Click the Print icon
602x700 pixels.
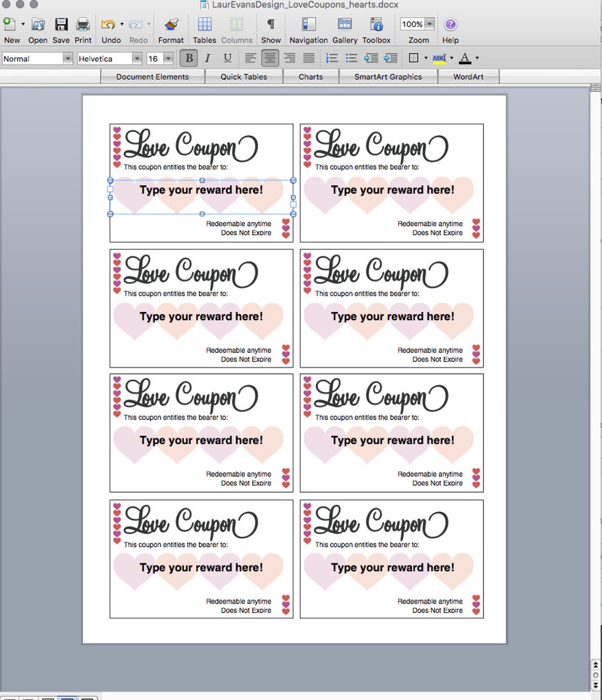pyautogui.click(x=83, y=24)
